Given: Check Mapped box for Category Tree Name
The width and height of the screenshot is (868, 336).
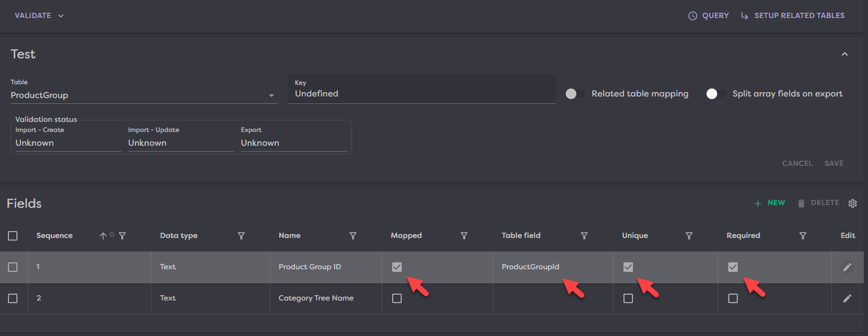Looking at the screenshot, I should click(x=397, y=298).
